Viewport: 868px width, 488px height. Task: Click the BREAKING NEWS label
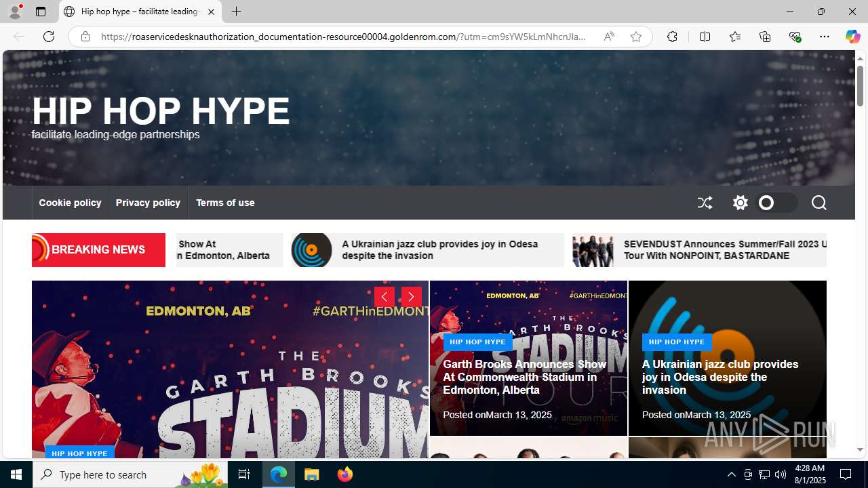[98, 249]
